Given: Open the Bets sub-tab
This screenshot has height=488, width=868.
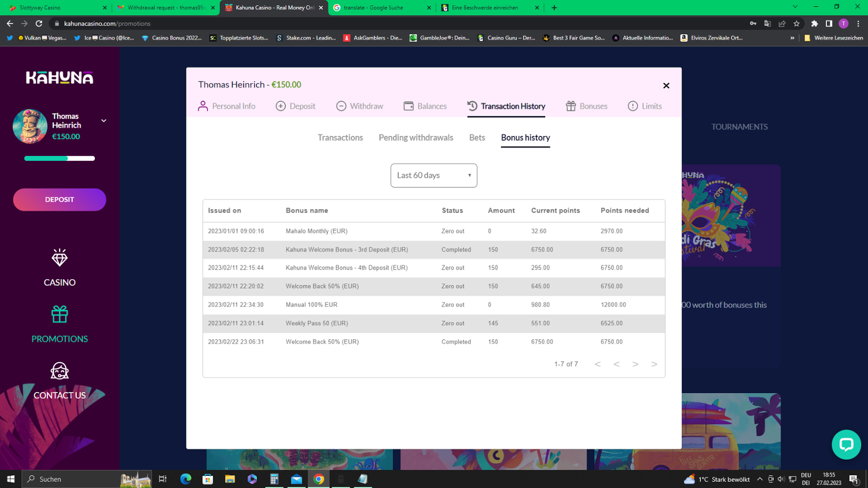Looking at the screenshot, I should point(477,138).
